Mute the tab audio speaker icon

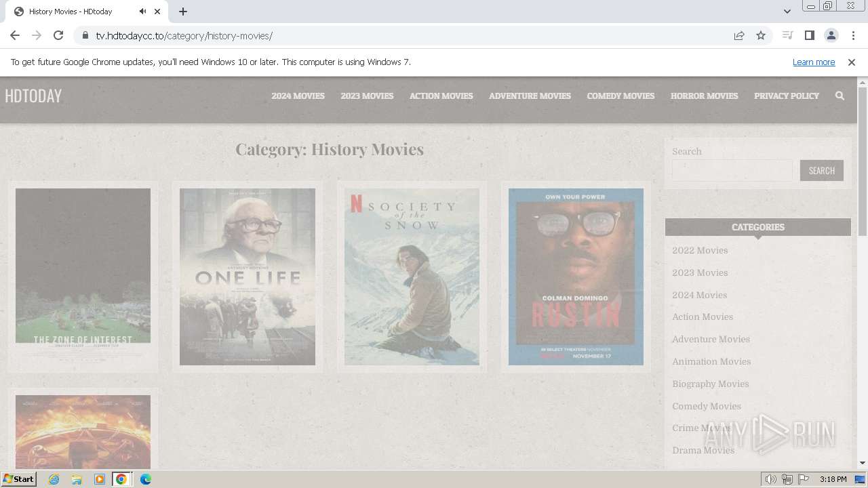[x=142, y=12]
